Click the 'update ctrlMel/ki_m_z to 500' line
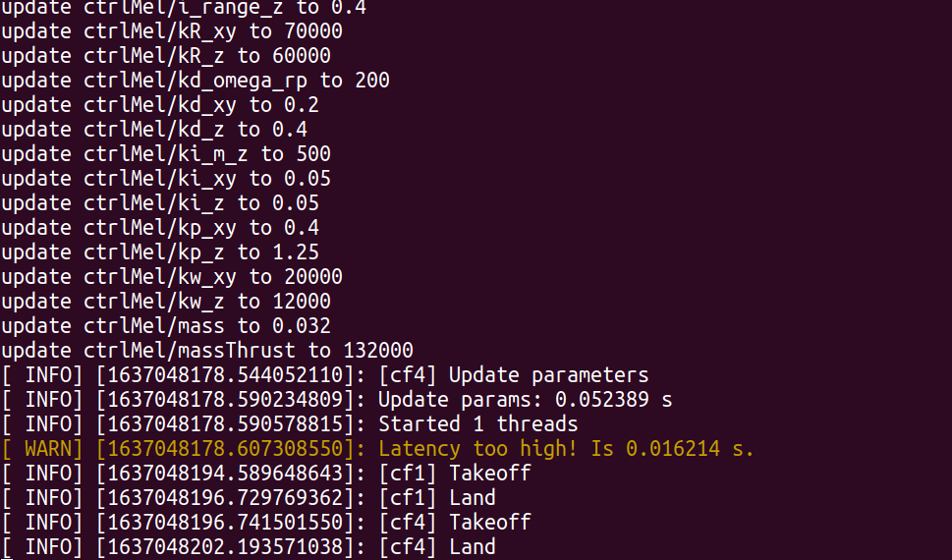 click(166, 154)
